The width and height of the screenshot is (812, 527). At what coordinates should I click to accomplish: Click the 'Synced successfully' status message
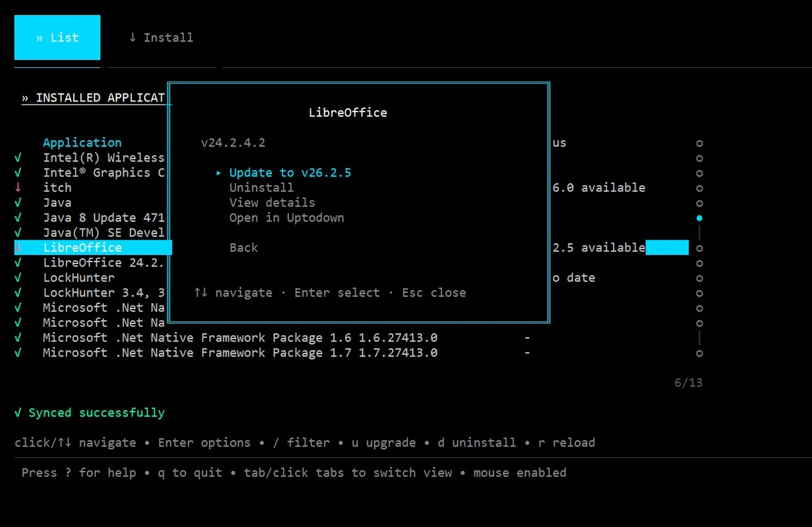pyautogui.click(x=90, y=413)
